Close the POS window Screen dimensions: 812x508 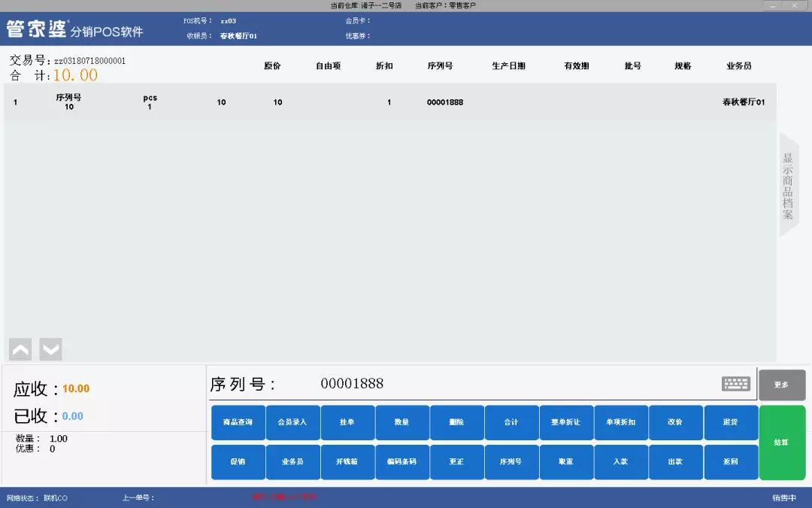tap(795, 6)
